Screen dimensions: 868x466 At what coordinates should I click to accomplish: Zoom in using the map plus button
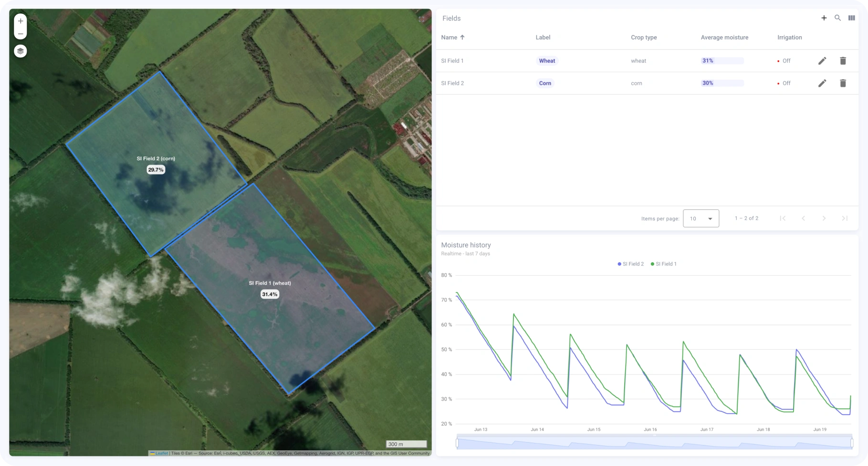coord(20,21)
